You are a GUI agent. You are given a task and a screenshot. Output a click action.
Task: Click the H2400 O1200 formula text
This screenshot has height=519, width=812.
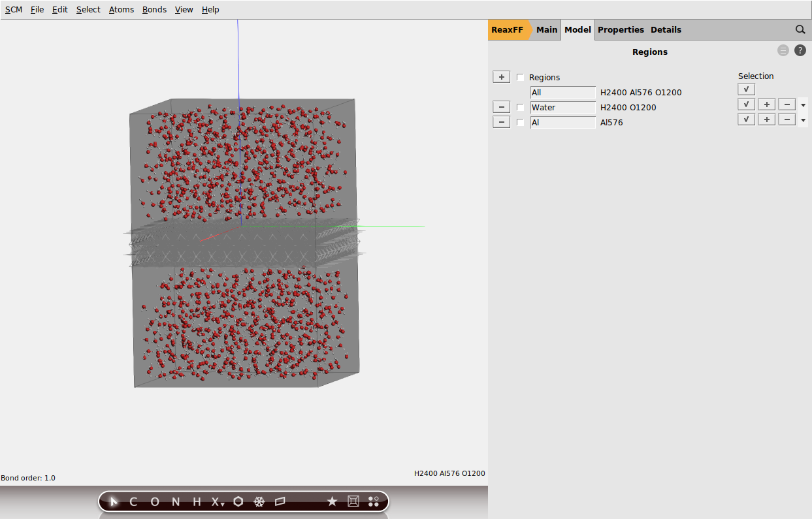[628, 108]
